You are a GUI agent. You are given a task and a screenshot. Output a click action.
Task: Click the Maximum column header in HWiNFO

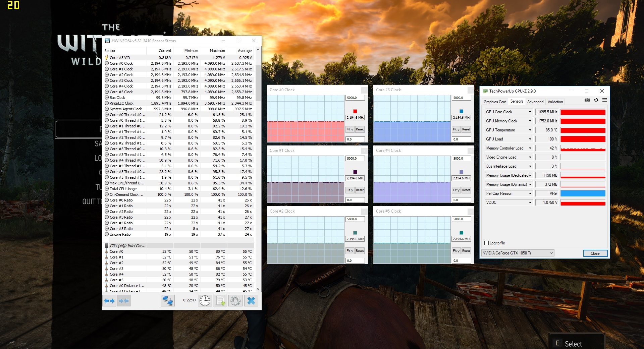pyautogui.click(x=213, y=51)
